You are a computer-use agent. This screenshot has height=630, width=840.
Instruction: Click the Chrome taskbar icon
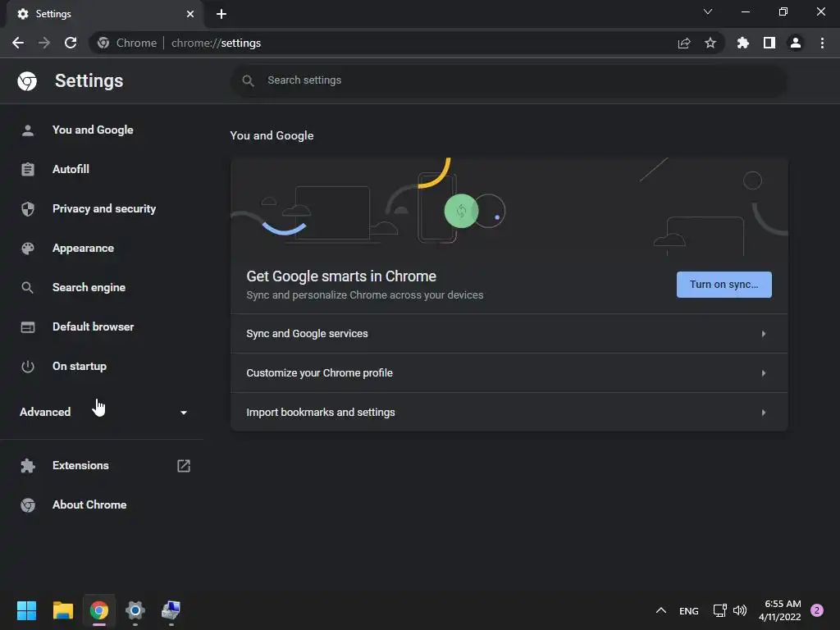pos(99,610)
